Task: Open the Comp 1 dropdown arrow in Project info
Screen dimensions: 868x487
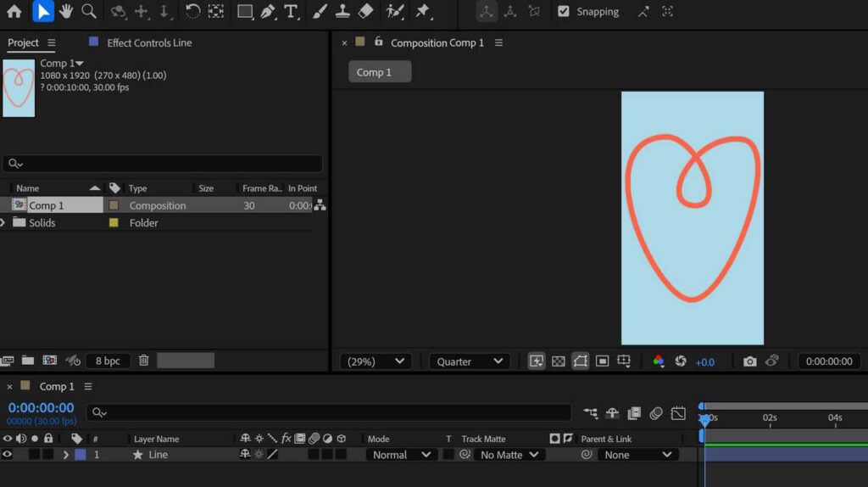Action: click(x=80, y=63)
